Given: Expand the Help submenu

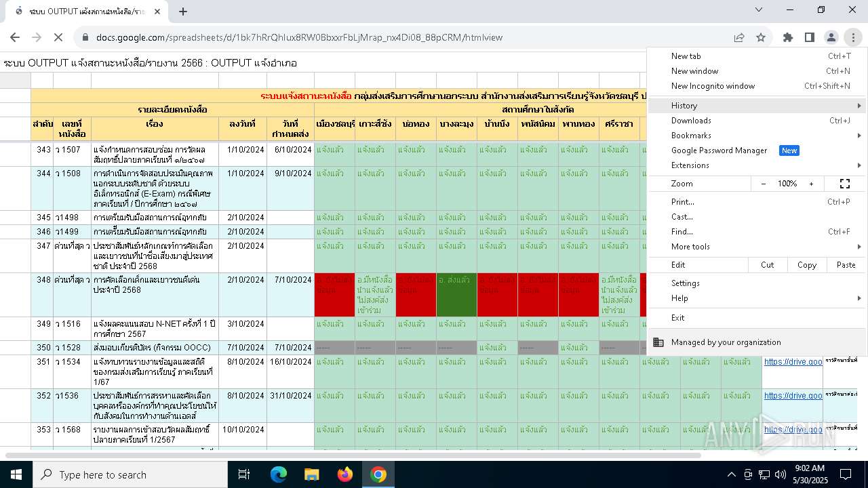Looking at the screenshot, I should [x=756, y=298].
